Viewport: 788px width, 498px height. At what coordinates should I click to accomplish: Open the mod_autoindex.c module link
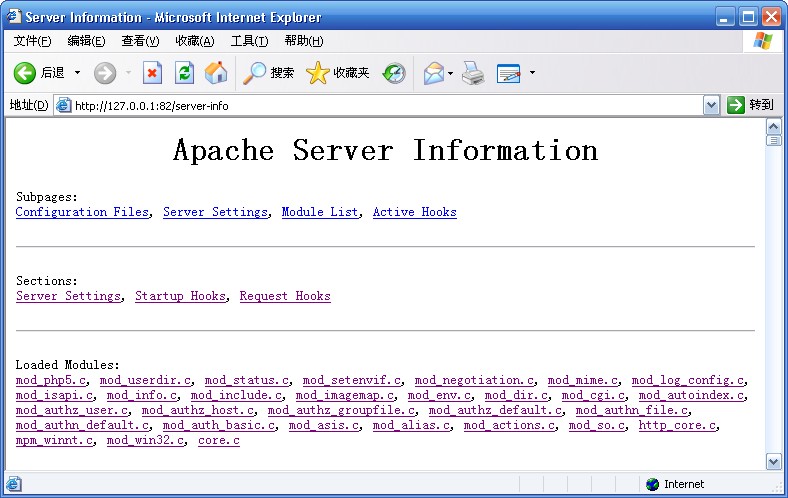(692, 395)
